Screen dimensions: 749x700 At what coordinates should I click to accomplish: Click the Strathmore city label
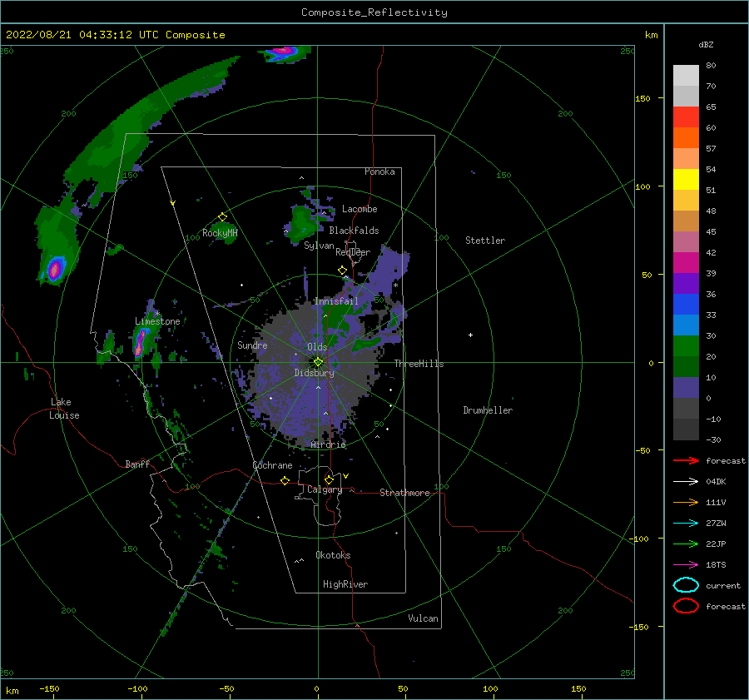405,493
